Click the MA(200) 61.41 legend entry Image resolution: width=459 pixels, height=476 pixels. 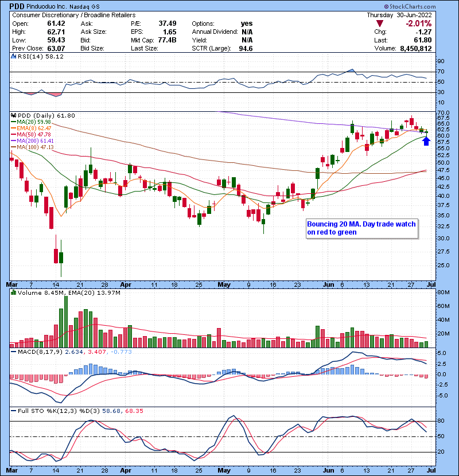click(x=32, y=141)
